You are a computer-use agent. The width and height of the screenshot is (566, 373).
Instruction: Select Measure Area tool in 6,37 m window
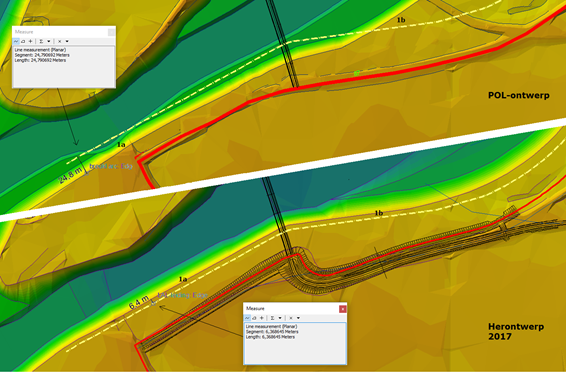tap(254, 318)
